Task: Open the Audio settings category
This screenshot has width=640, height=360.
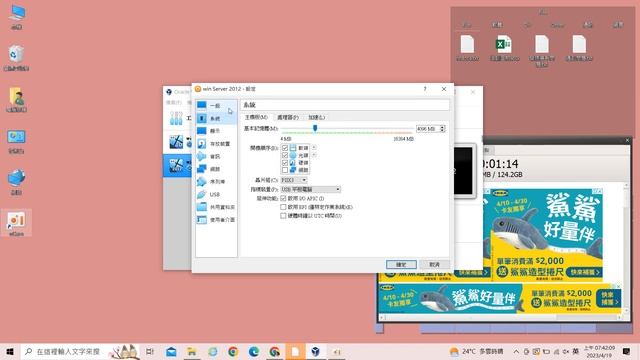Action: click(216, 156)
